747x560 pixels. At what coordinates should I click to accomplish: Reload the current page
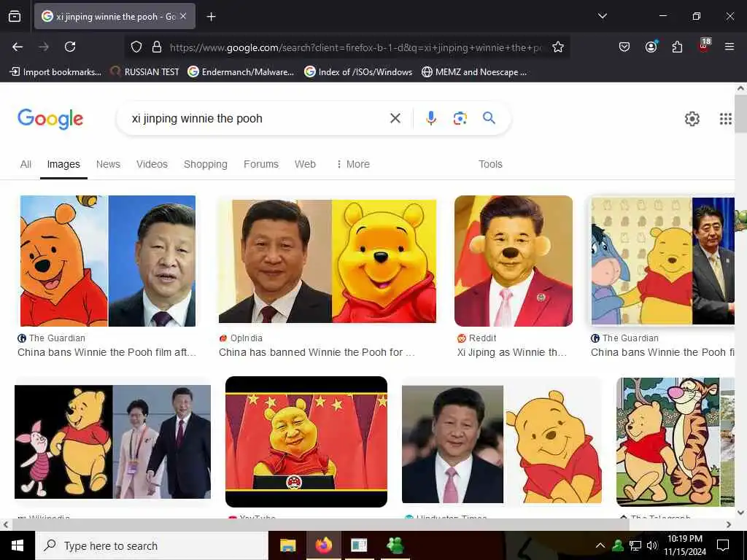[x=70, y=47]
